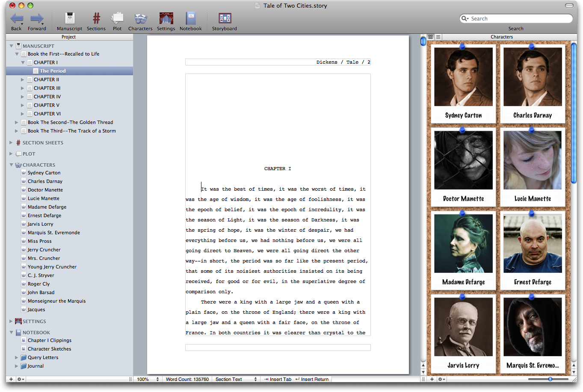583x392 pixels.
Task: Click the Madame Defarge character card
Action: point(463,250)
